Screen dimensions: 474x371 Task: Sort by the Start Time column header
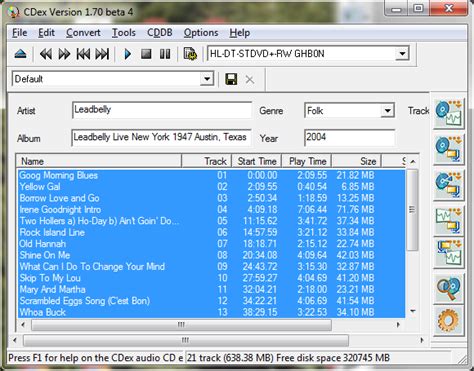[x=257, y=161]
